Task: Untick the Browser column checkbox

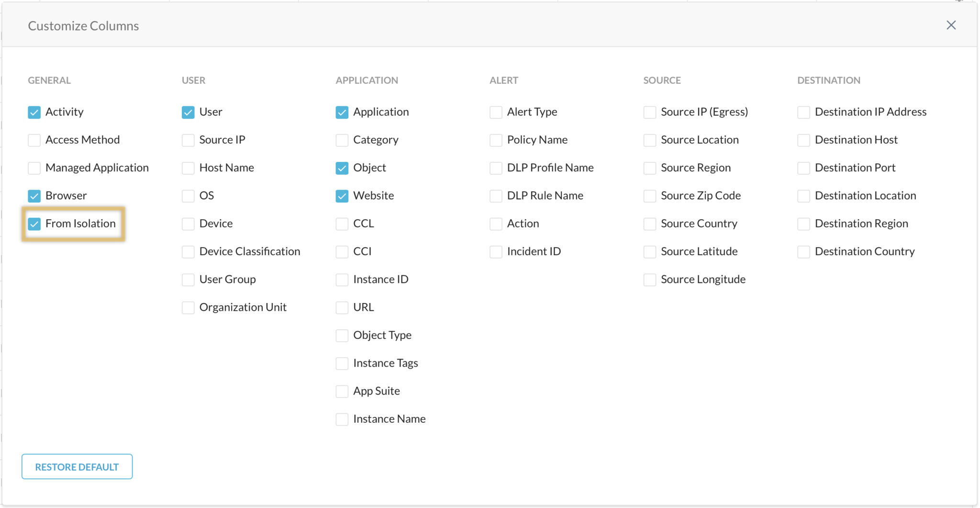Action: [x=34, y=196]
